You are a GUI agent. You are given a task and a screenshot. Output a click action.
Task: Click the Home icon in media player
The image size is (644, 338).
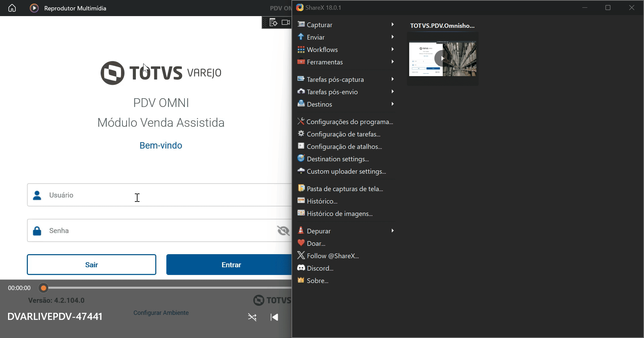point(12,8)
